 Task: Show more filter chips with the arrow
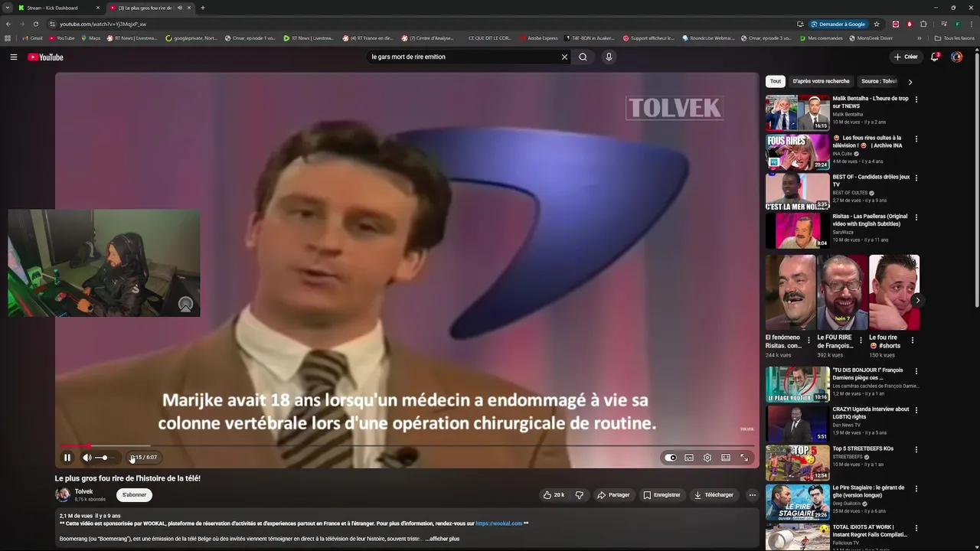[910, 82]
